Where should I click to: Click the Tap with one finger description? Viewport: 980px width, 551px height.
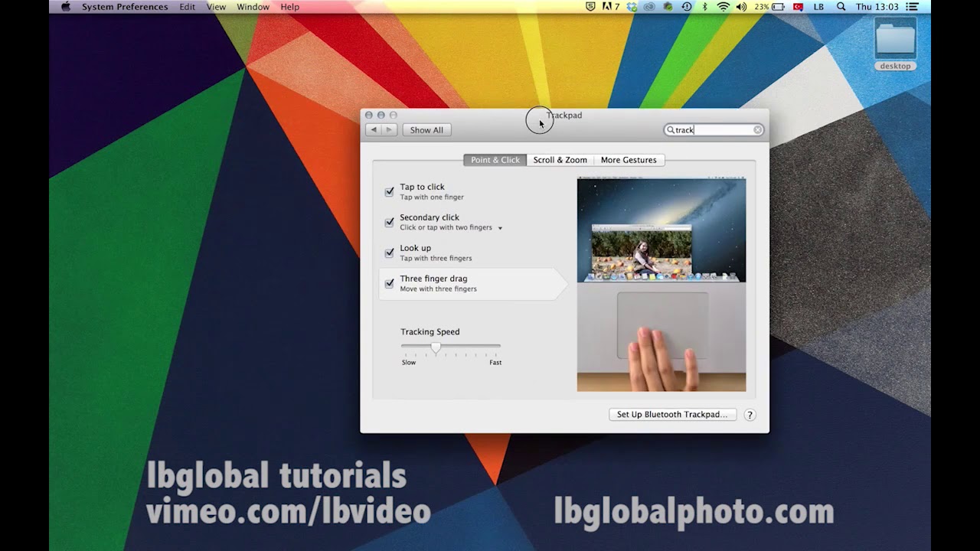click(x=432, y=197)
